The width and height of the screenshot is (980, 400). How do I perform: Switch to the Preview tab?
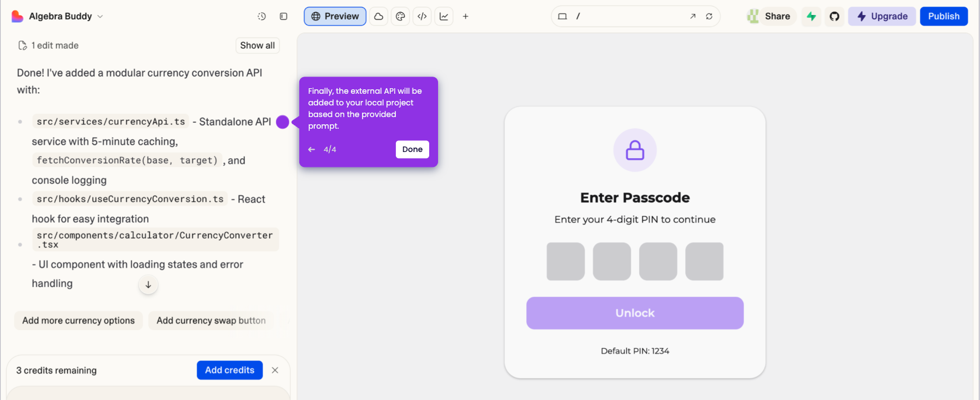pyautogui.click(x=335, y=17)
